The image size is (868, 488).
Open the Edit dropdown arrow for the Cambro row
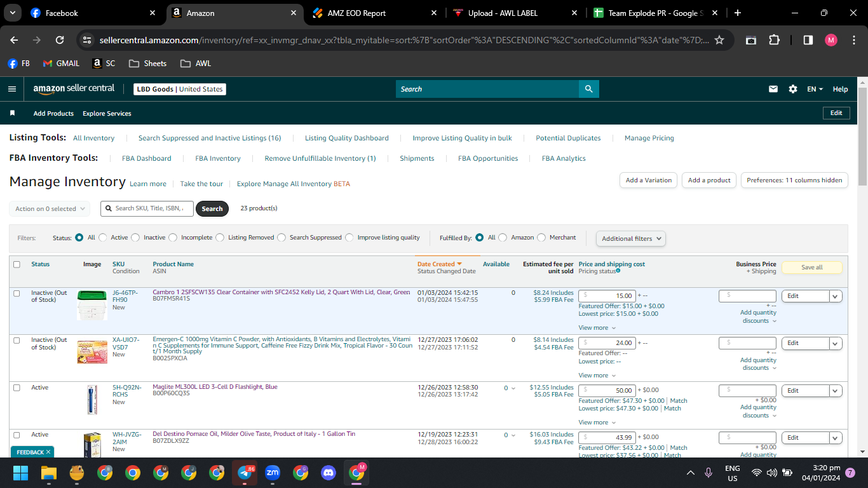[x=836, y=296]
